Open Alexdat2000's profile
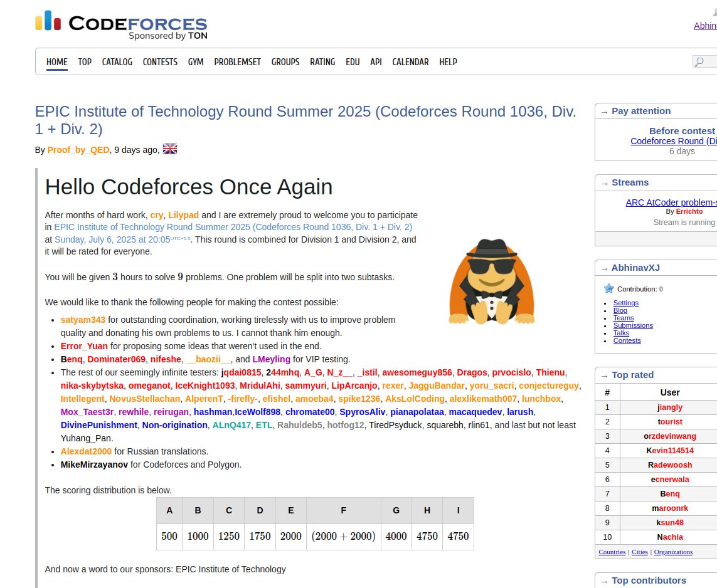 [86, 452]
